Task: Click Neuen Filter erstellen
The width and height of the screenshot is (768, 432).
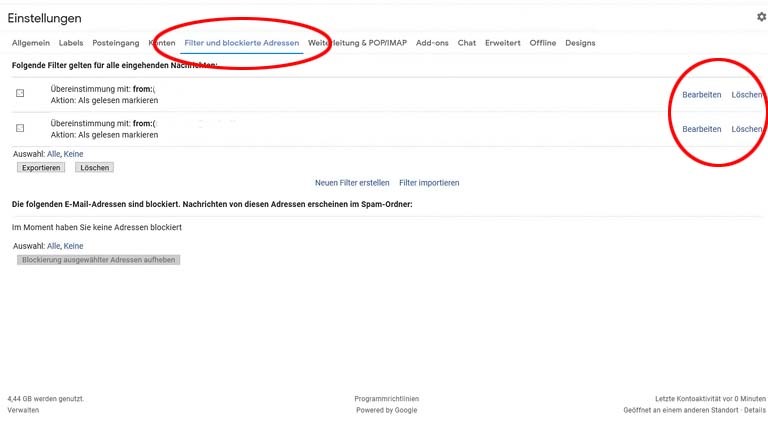Action: pyautogui.click(x=352, y=183)
